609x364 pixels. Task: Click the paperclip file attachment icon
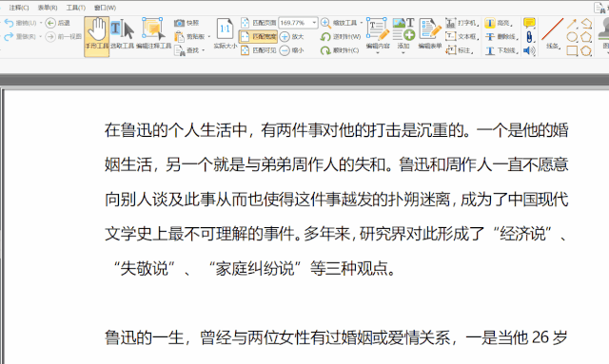[529, 37]
